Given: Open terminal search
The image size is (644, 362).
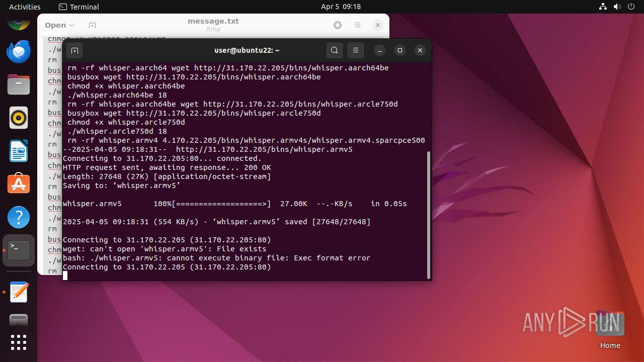Looking at the screenshot, I should point(335,50).
